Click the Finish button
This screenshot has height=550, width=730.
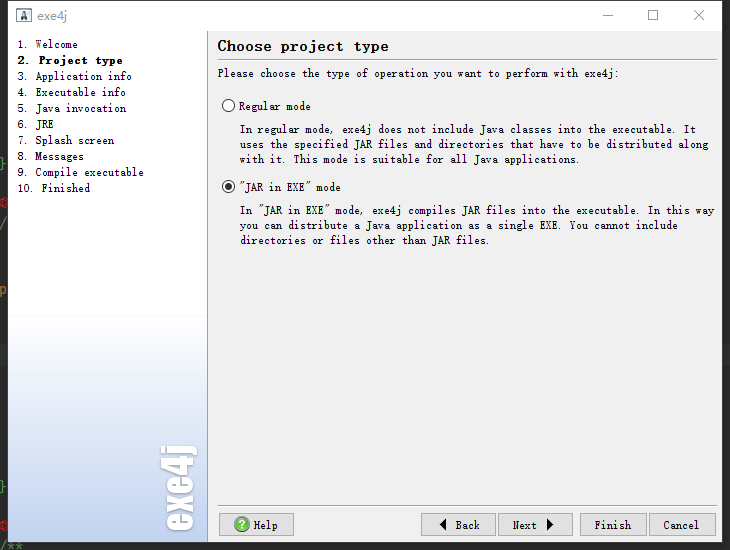612,524
